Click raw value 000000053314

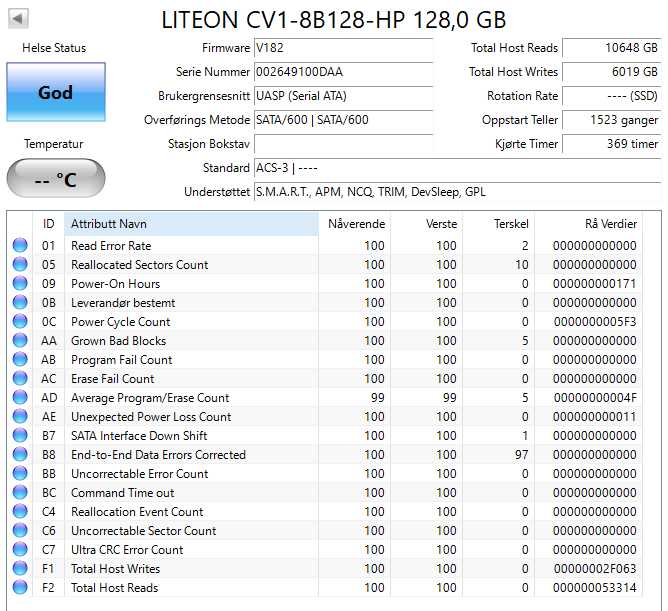(x=595, y=588)
